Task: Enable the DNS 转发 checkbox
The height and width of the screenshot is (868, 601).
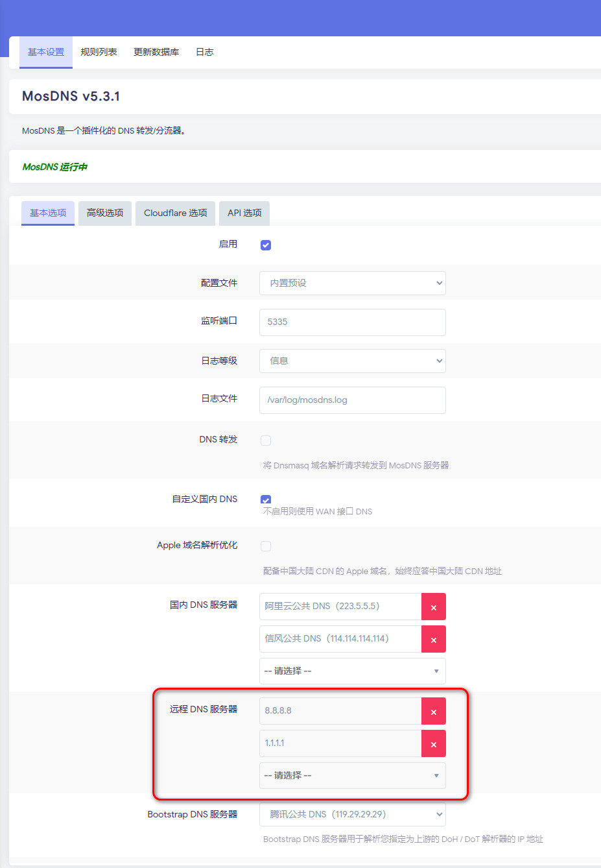Action: pyautogui.click(x=266, y=440)
